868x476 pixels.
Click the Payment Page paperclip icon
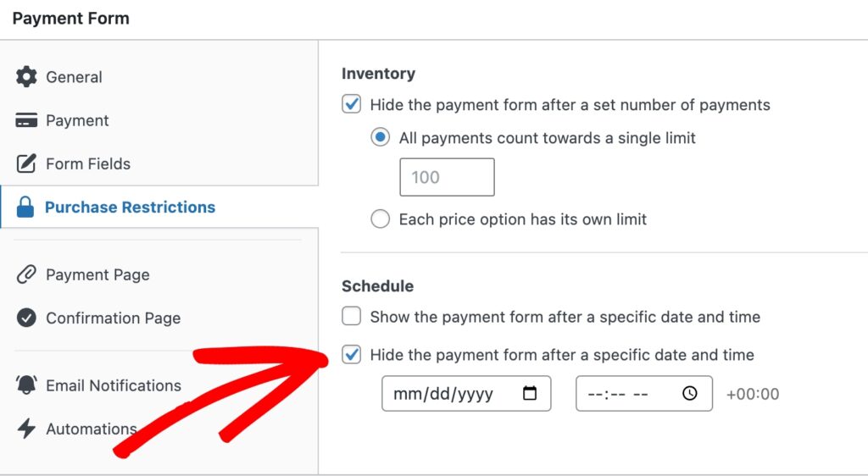(x=26, y=275)
